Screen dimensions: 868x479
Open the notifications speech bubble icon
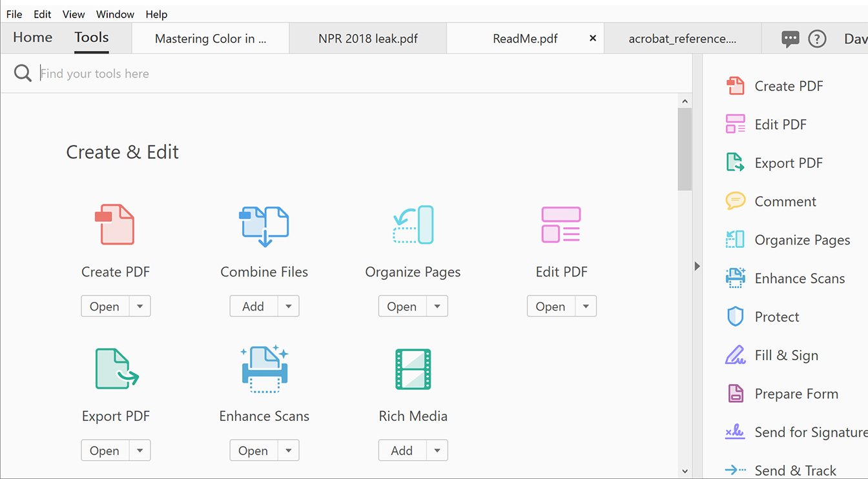coord(789,39)
